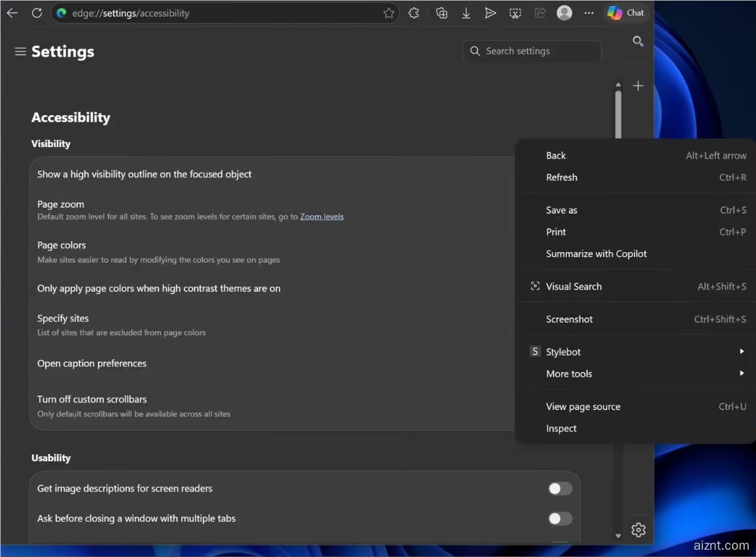The image size is (756, 557).
Task: Open the Copilot Chat button
Action: click(626, 13)
